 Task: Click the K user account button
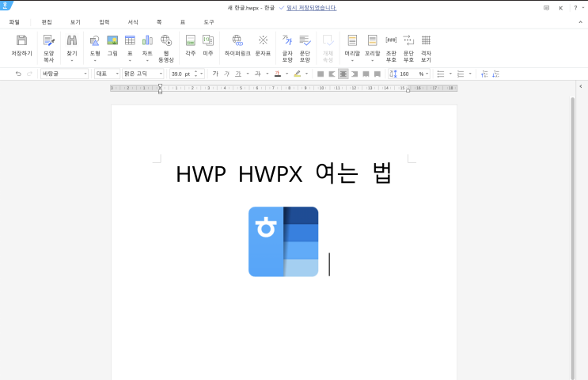coord(561,8)
